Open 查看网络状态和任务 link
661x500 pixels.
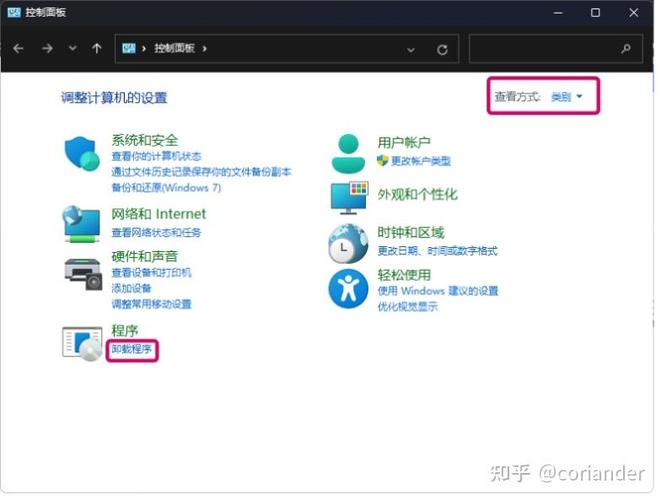coord(156,233)
